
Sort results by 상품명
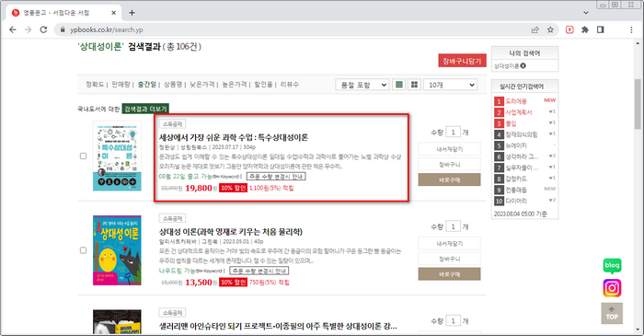click(173, 84)
